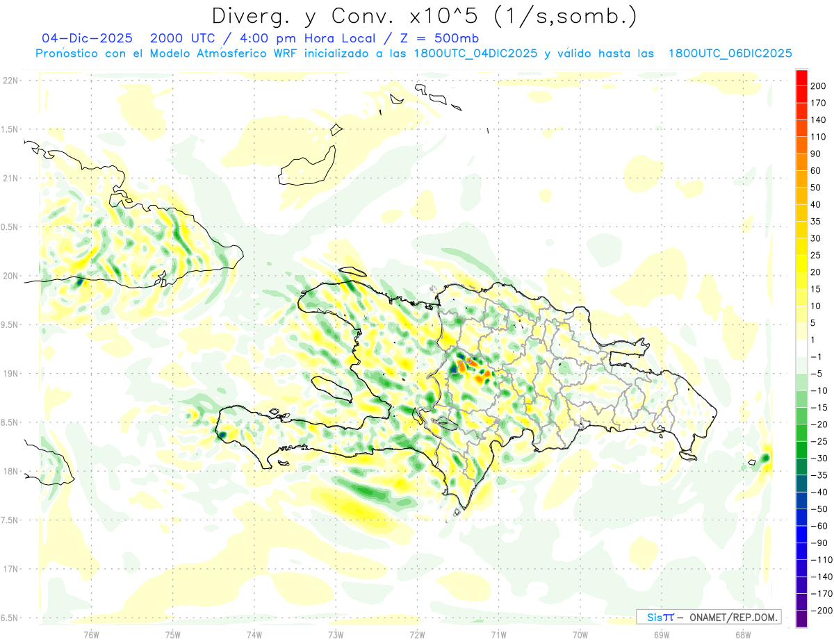Click the '68W' longitude label

click(743, 634)
